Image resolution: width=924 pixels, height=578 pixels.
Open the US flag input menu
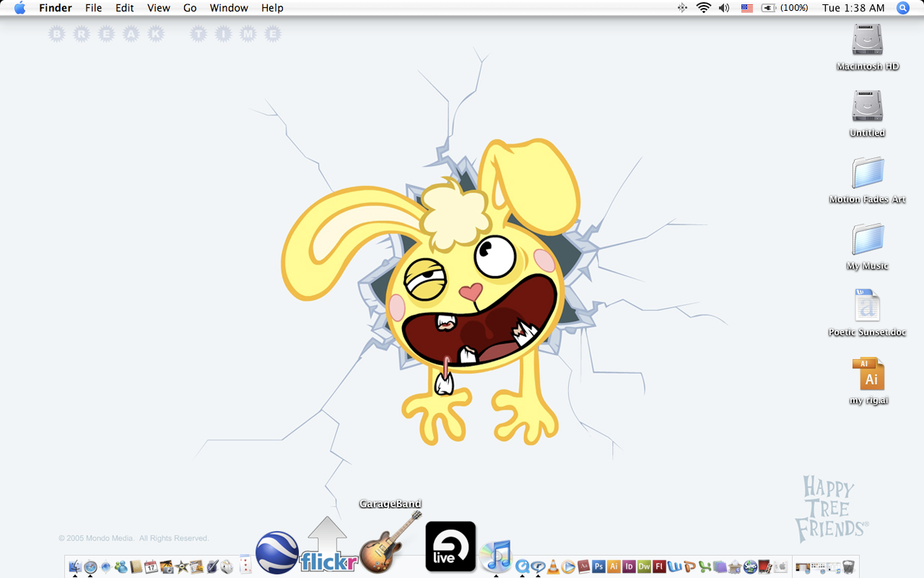coord(747,8)
